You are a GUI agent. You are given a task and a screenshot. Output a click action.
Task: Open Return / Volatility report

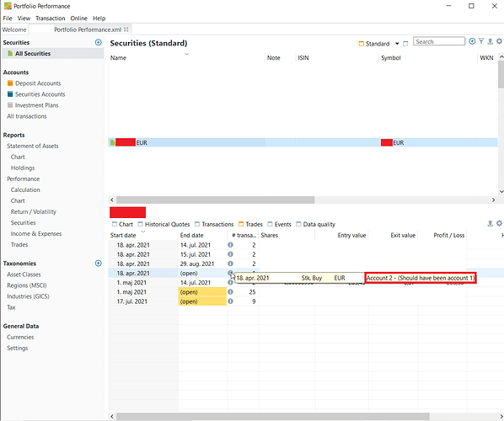(x=34, y=211)
